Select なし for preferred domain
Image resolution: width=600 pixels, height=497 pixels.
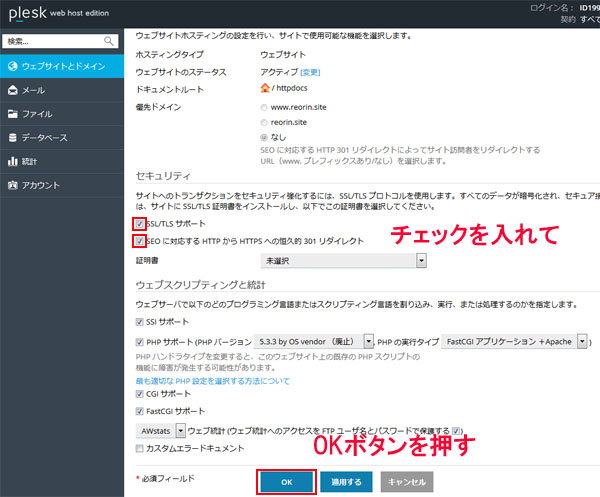pyautogui.click(x=264, y=137)
